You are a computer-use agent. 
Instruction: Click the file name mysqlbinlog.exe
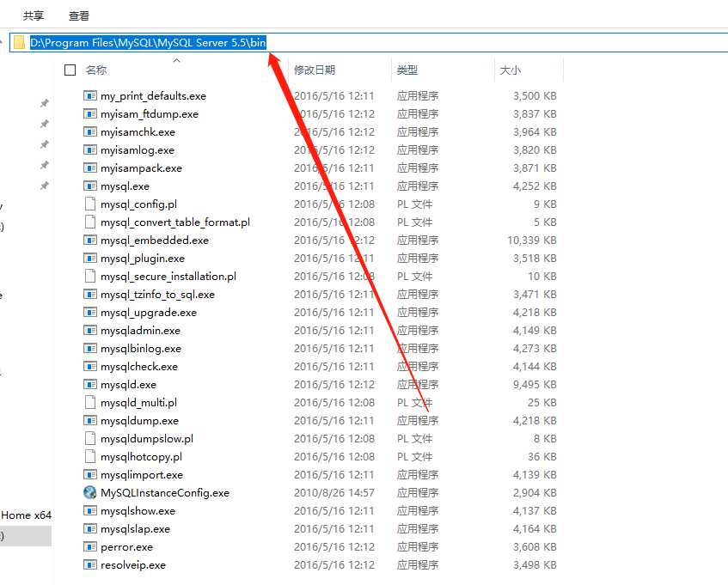(x=141, y=349)
